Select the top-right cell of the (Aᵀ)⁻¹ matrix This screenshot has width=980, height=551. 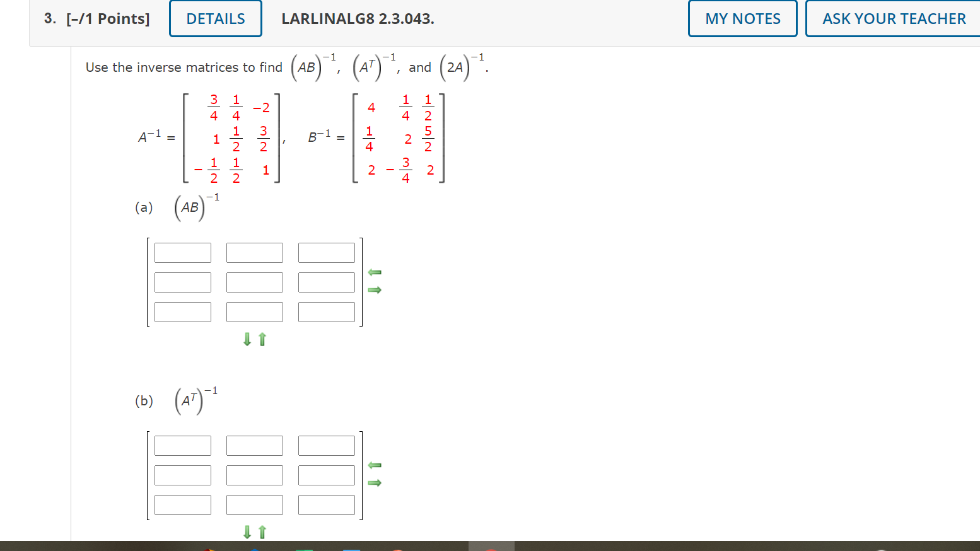click(326, 445)
